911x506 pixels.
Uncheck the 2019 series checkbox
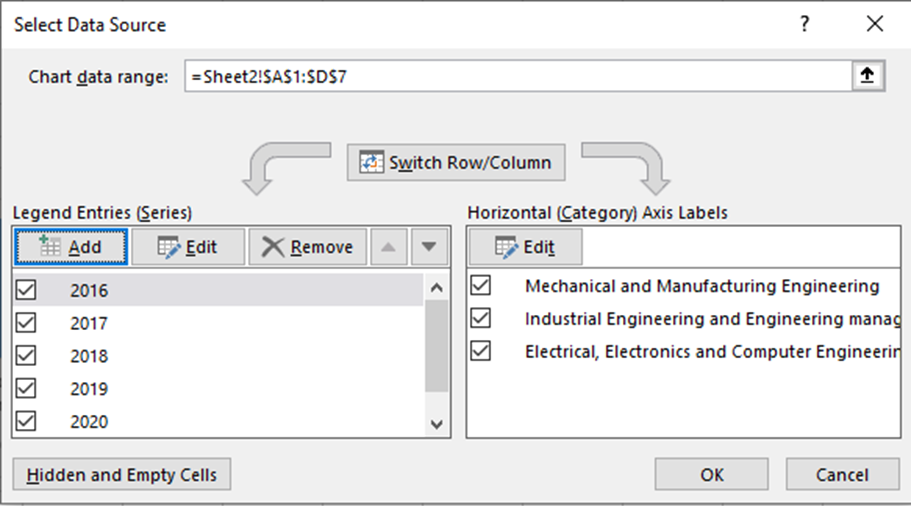26,388
